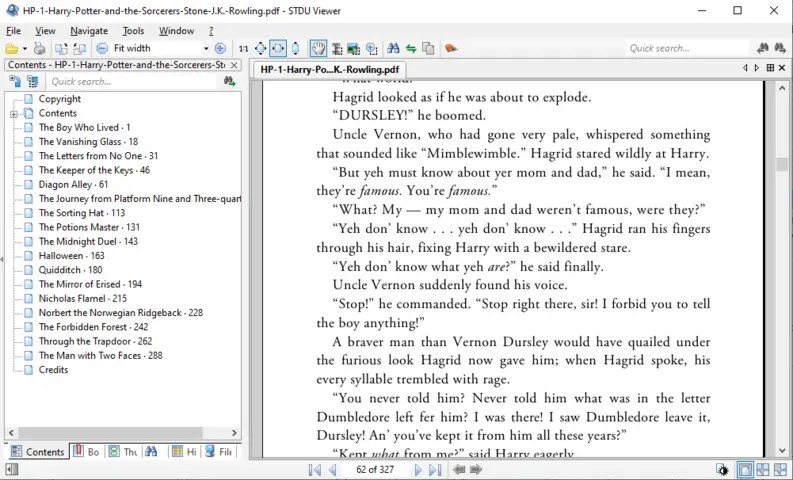This screenshot has width=793, height=480.
Task: Click the rotate left page icon
Action: pos(61,49)
